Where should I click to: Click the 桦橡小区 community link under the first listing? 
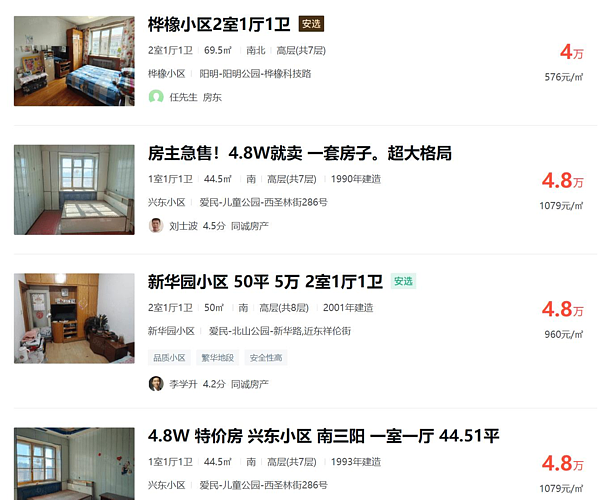[167, 74]
